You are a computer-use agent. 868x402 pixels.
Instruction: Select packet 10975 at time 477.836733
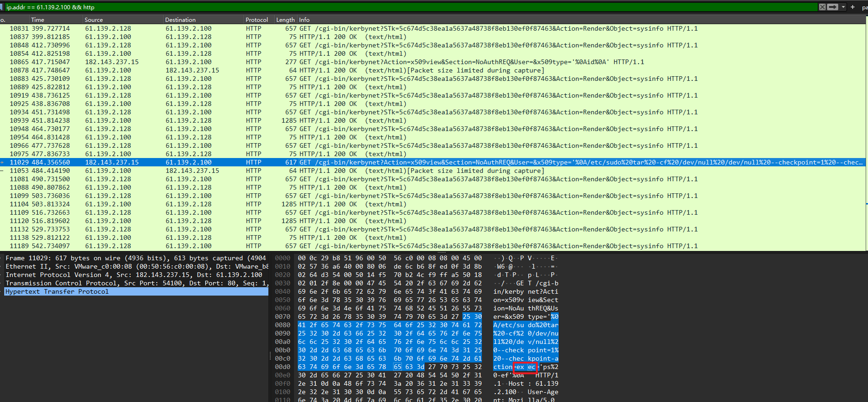tap(433, 154)
